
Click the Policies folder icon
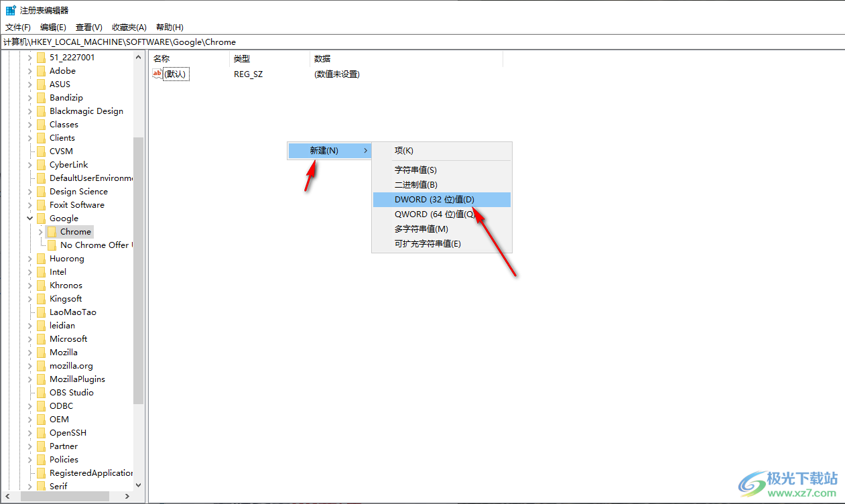[x=42, y=460]
